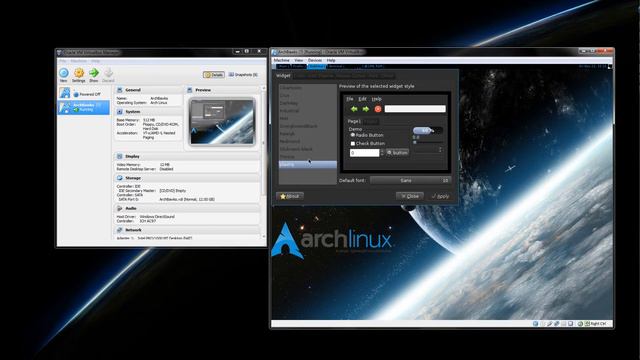Click the Audio section speaker icon
This screenshot has height=360, width=640.
(120, 208)
